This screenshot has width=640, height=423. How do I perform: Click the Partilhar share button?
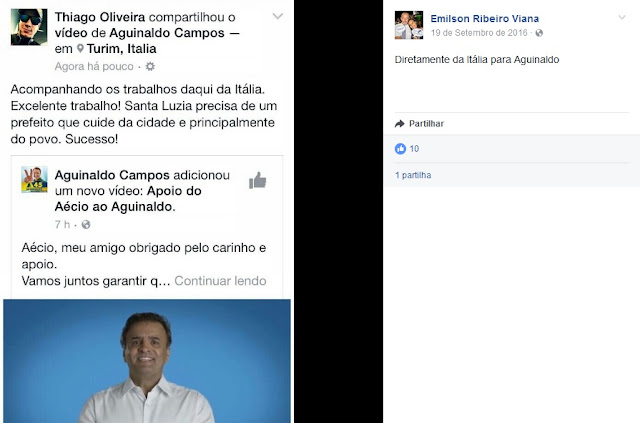point(419,123)
